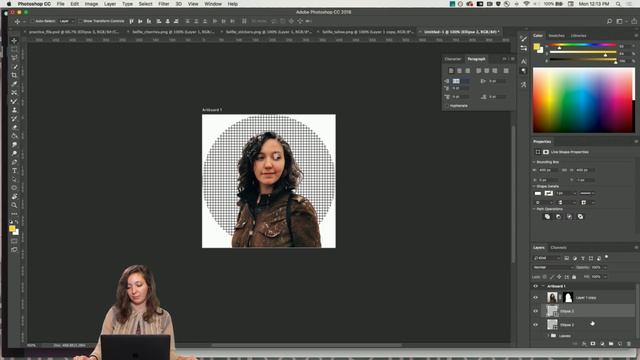Open the layer filter Kind dropdown

(547, 258)
